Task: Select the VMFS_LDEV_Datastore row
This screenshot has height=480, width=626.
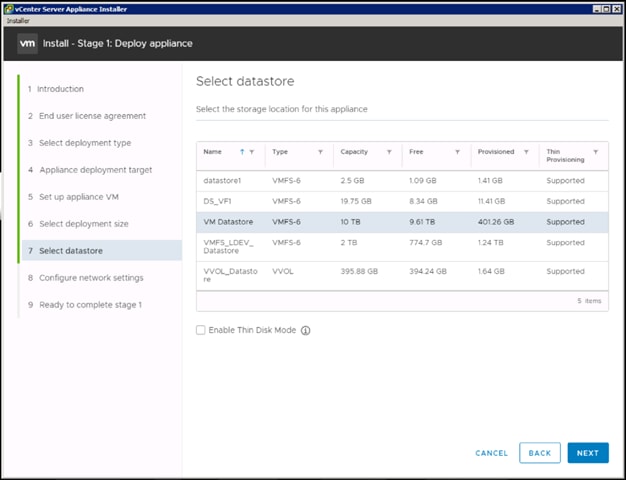Action: 402,247
